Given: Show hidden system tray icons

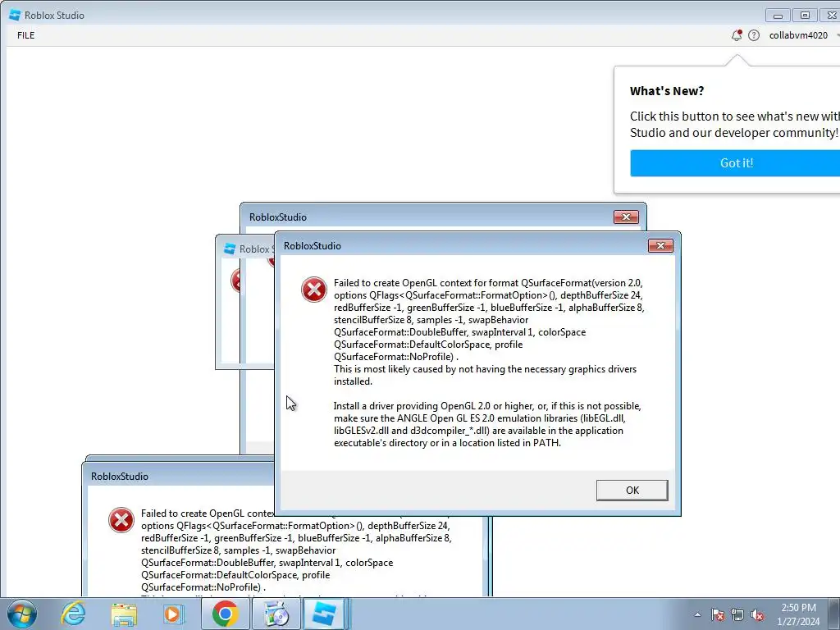Looking at the screenshot, I should (x=697, y=614).
